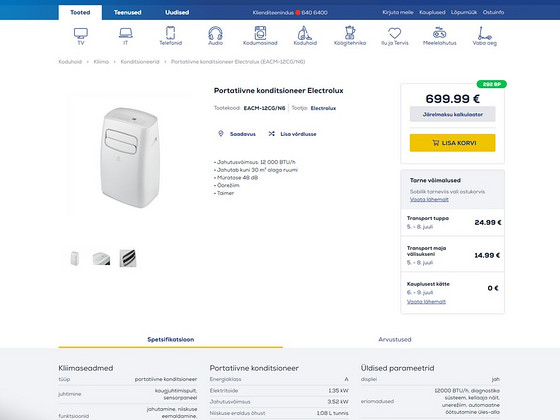This screenshot has height=420, width=560.
Task: Click the 14.99 € transport price
Action: [x=487, y=255]
